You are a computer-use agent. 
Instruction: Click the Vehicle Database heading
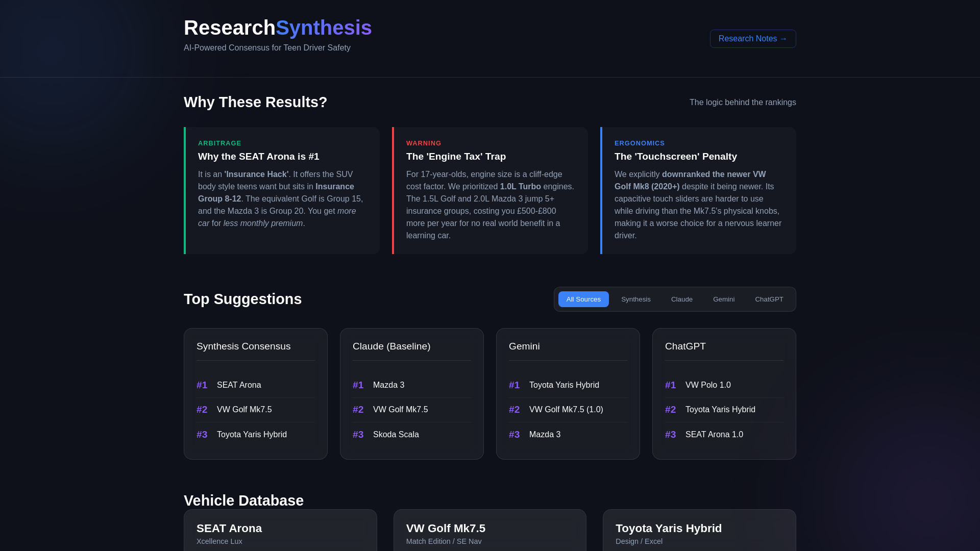[243, 500]
